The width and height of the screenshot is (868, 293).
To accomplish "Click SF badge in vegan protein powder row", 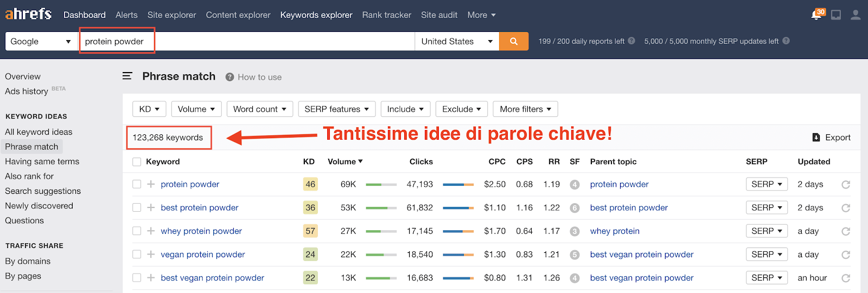I will [x=575, y=255].
